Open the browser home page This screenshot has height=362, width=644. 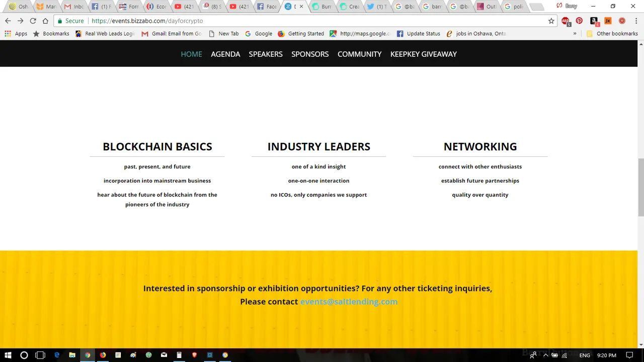coord(45,21)
